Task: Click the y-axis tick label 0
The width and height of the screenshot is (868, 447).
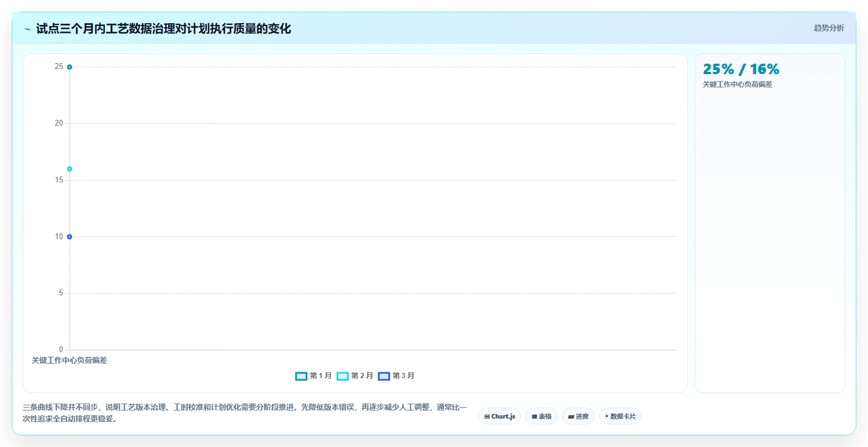Action: click(x=61, y=350)
